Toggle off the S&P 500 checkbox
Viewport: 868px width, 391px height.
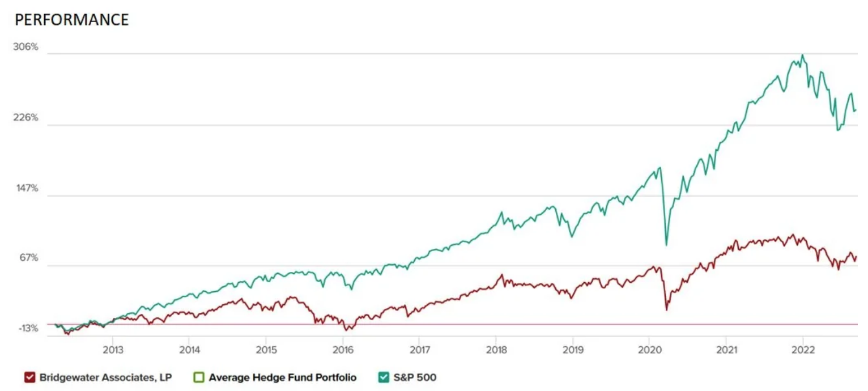coord(384,377)
